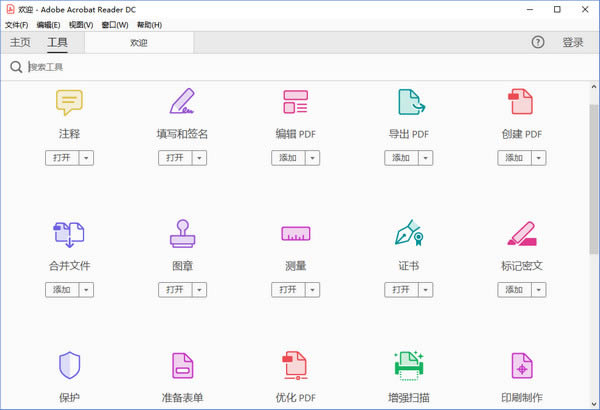Click the Adobe Acrobat title bar logo
The image size is (600, 410).
(10, 9)
